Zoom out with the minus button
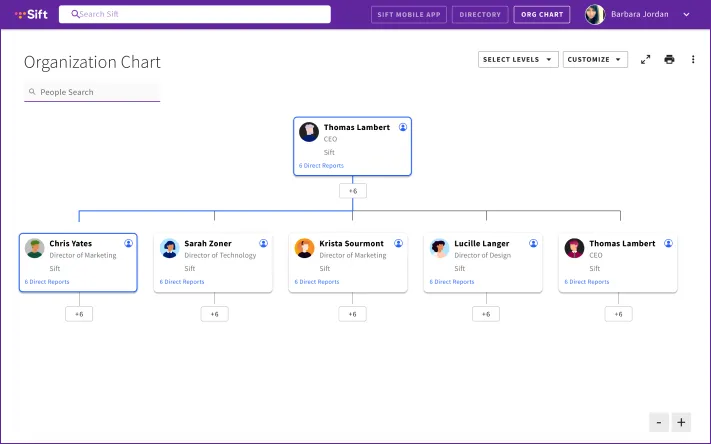711x444 pixels. click(x=659, y=422)
